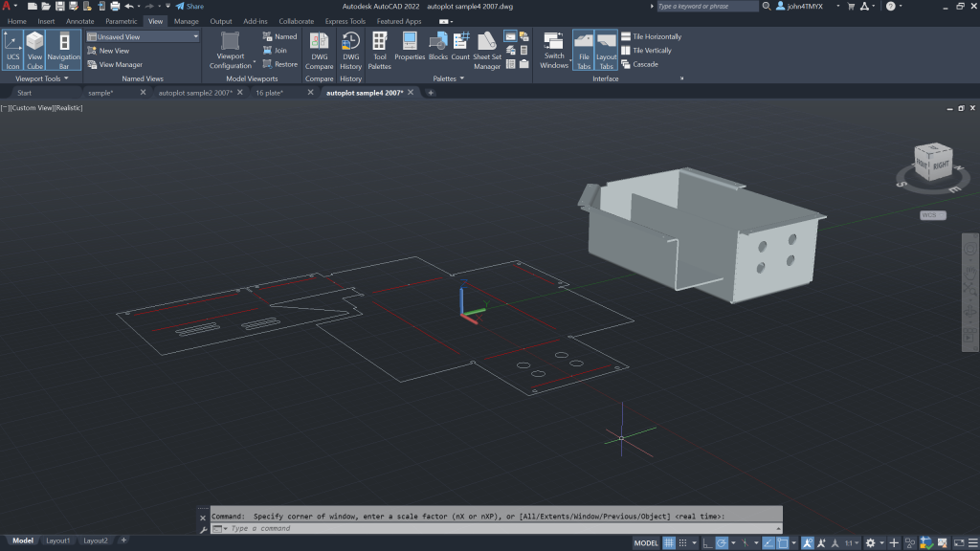Open the DWG Compare tool
Screen dimensions: 980x551
320,50
